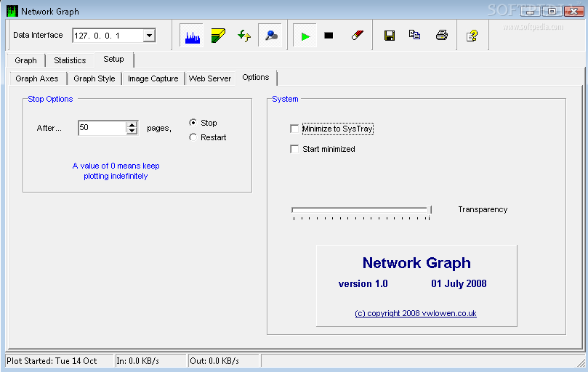The height and width of the screenshot is (372, 588).
Task: Click the green and yellow arrows icon
Action: pyautogui.click(x=244, y=36)
